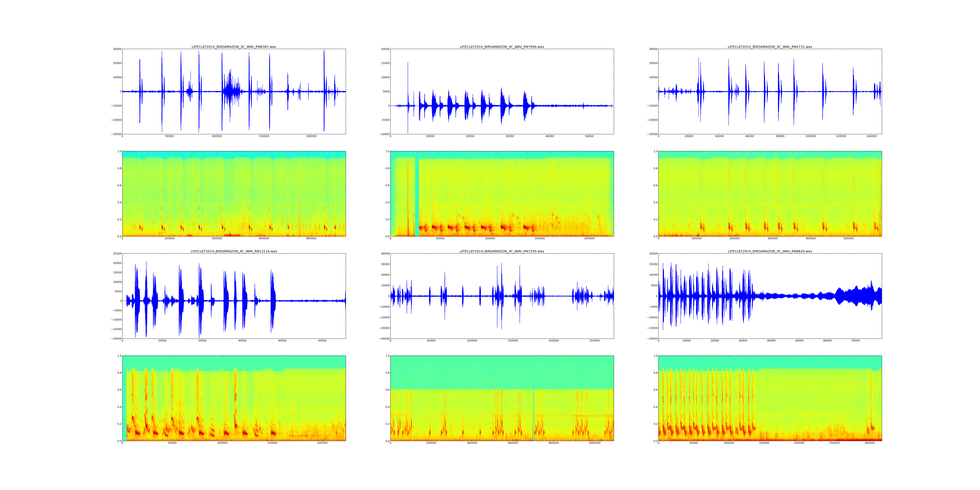Click the RN8365.wav plot title

[234, 47]
